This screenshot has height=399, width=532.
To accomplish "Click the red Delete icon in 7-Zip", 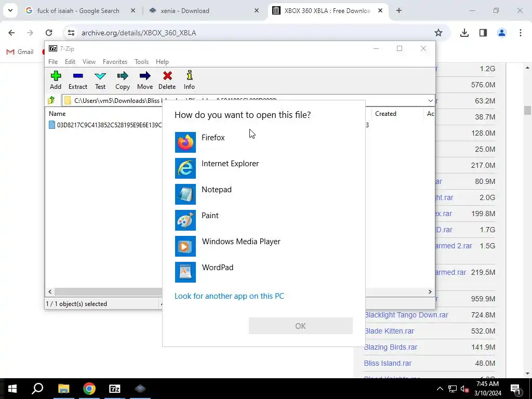I will coord(167,81).
